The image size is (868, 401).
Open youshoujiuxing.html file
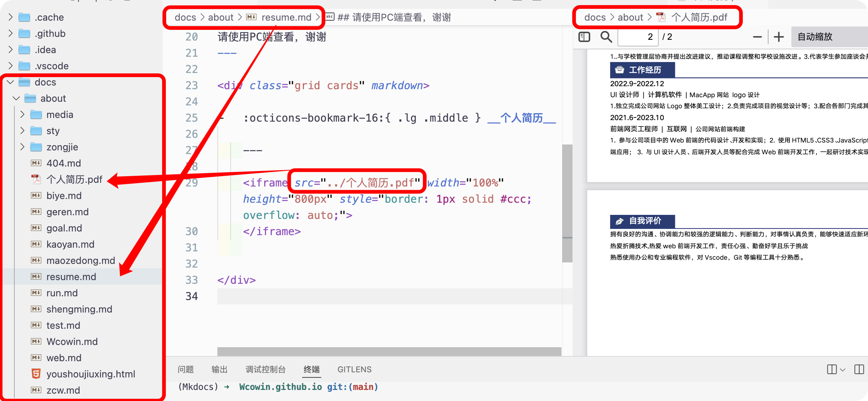coord(91,374)
